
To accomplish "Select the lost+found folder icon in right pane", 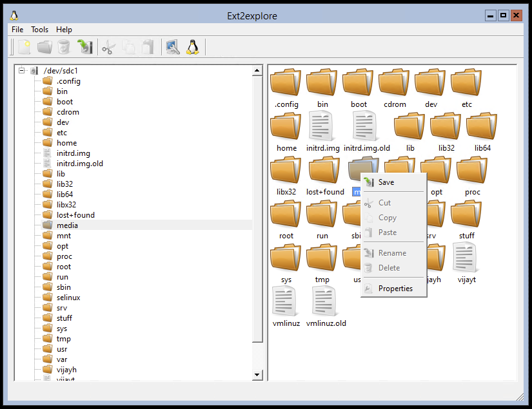I will 325,170.
